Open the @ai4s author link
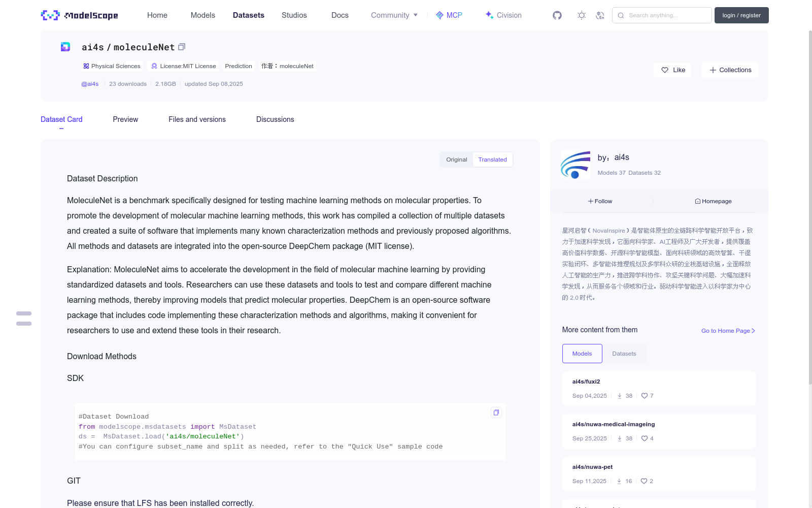The image size is (812, 508). click(90, 84)
